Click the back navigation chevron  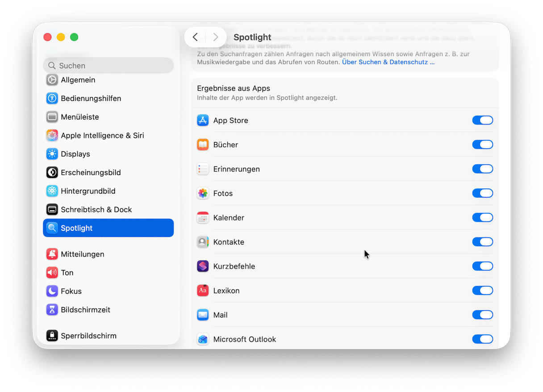pyautogui.click(x=195, y=37)
